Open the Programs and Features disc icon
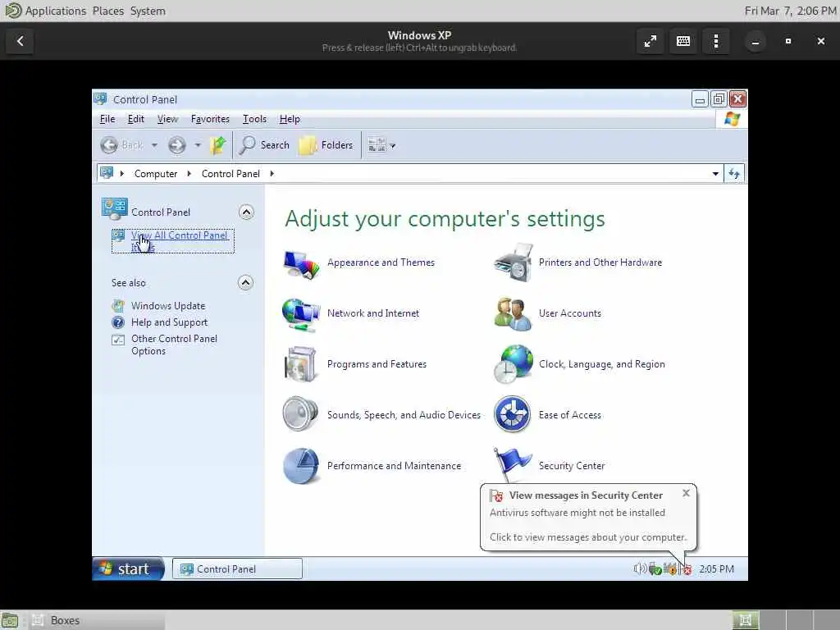 300,364
